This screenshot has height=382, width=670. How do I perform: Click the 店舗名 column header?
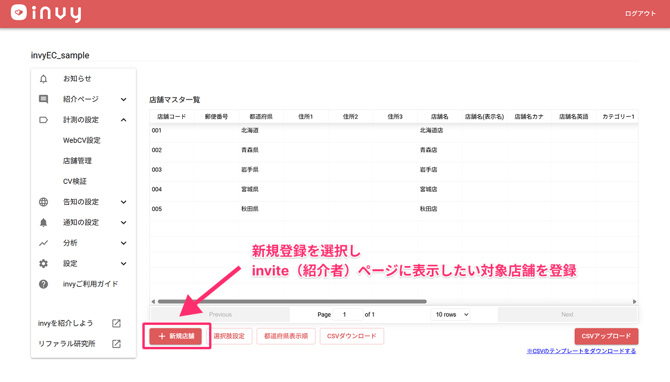click(440, 117)
